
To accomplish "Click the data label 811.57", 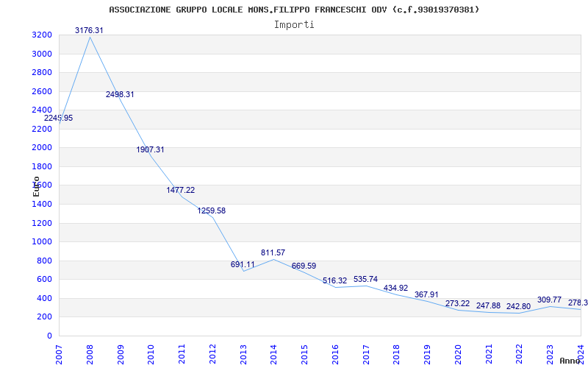I will (x=273, y=252).
